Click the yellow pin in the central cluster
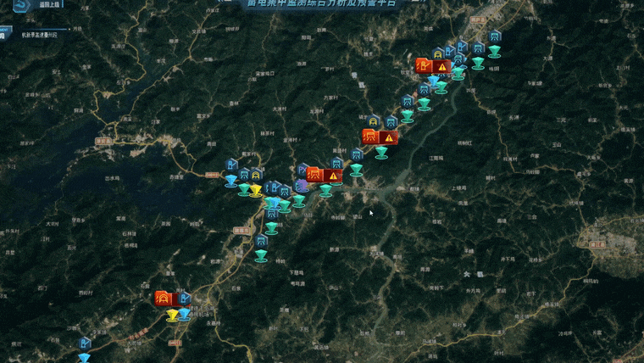Viewport: 644px width, 363px height. (256, 191)
